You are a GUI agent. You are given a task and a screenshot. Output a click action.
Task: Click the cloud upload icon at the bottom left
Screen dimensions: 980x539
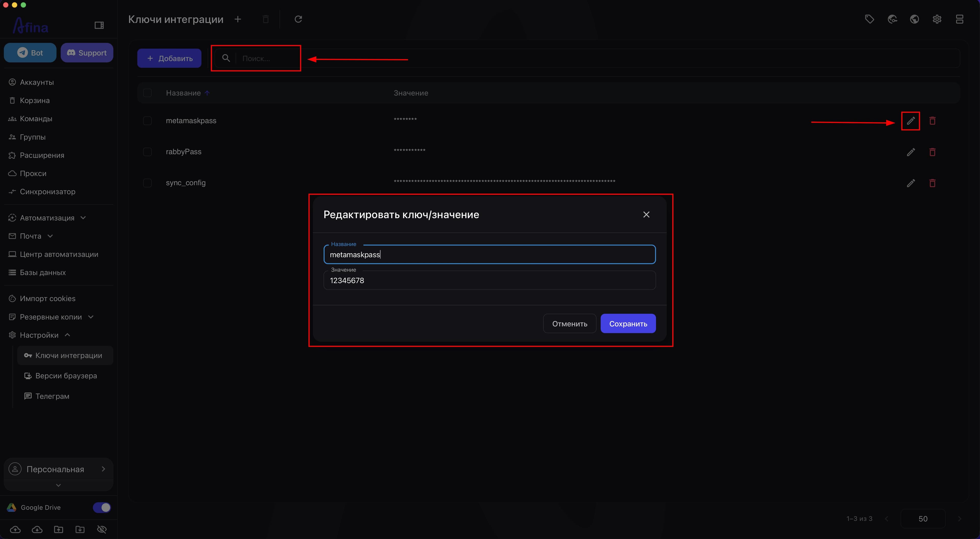point(15,530)
